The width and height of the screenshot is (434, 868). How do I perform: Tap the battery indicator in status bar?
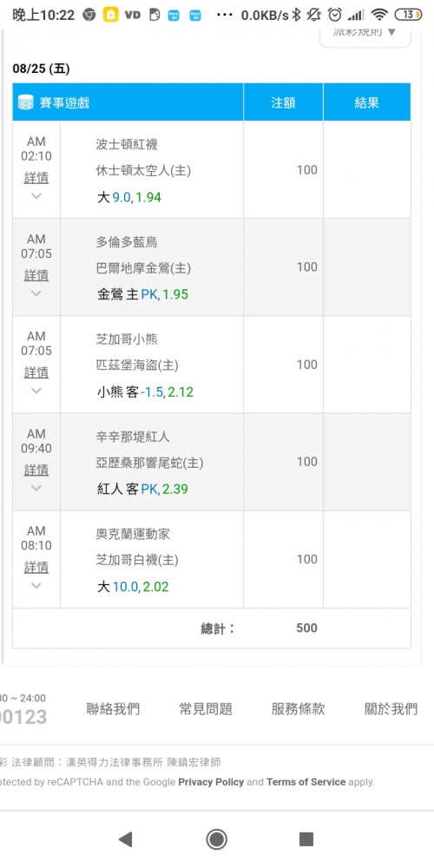pos(408,15)
